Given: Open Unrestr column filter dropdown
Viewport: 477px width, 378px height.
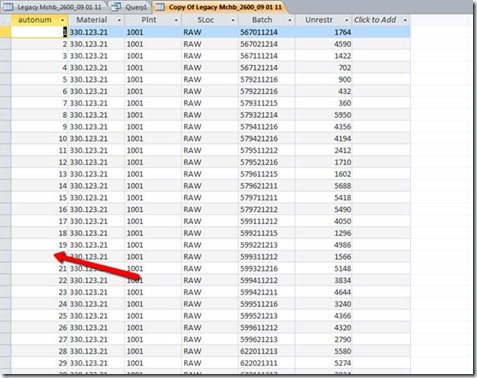Looking at the screenshot, I should [347, 20].
